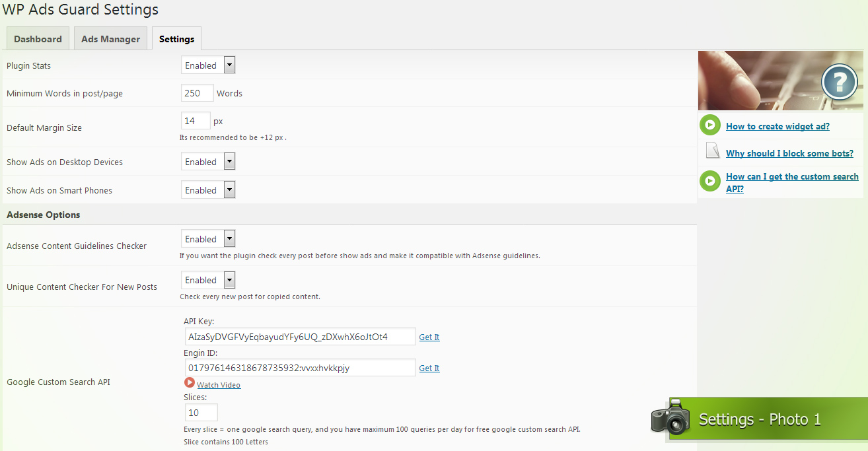Open the Show Ads on Smart Phones dropdown
This screenshot has height=451, width=868.
(x=208, y=190)
